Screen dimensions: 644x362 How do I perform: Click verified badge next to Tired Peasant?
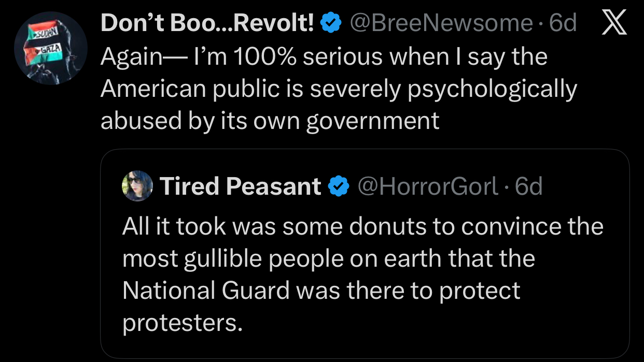coord(339,186)
